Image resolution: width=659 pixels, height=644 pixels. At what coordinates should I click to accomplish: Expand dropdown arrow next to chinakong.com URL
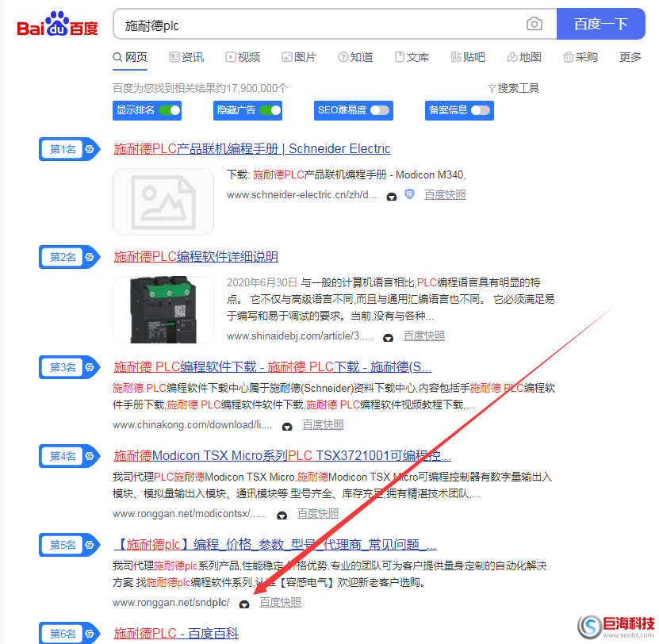287,426
